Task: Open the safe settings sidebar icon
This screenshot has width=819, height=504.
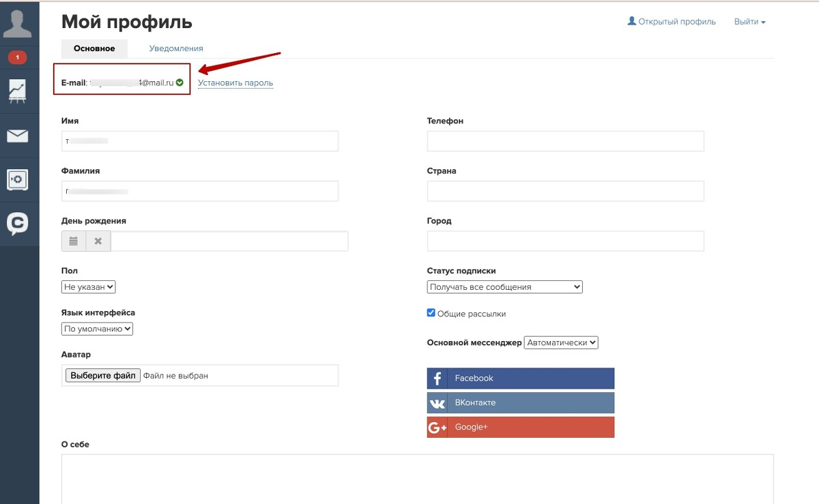Action: pos(18,180)
